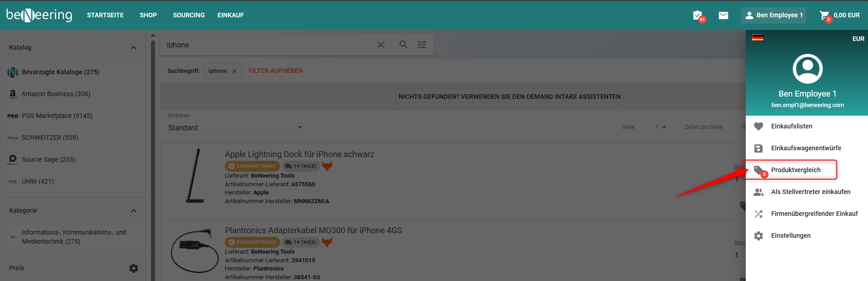Click the search magnifier icon

click(403, 45)
